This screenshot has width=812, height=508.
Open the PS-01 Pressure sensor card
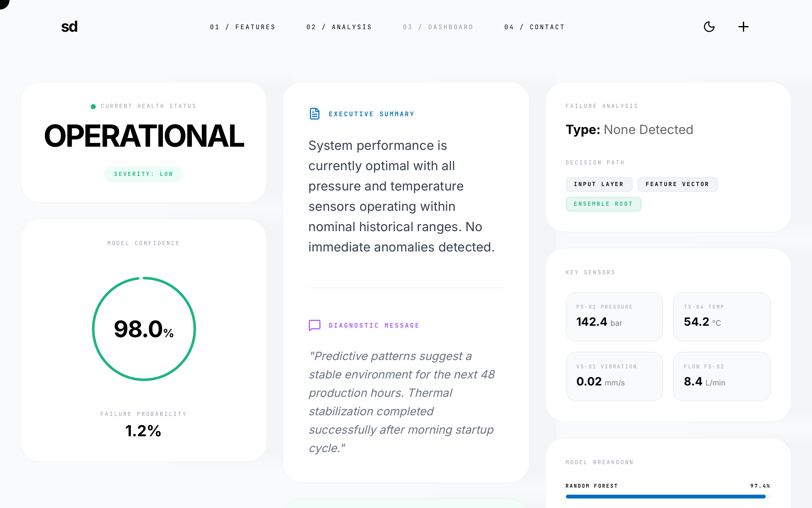coord(614,317)
